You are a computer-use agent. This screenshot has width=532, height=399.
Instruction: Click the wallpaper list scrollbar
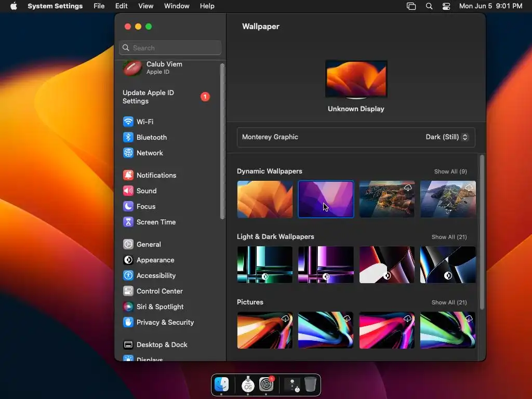(x=482, y=232)
